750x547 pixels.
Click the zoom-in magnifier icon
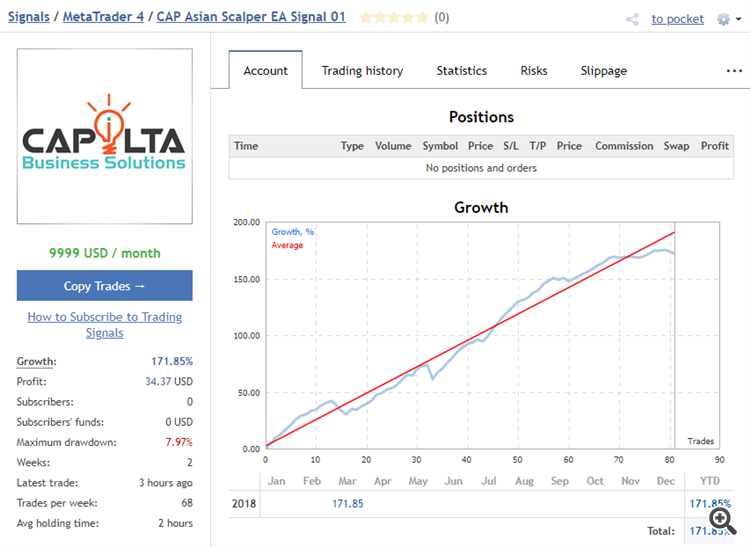click(722, 519)
